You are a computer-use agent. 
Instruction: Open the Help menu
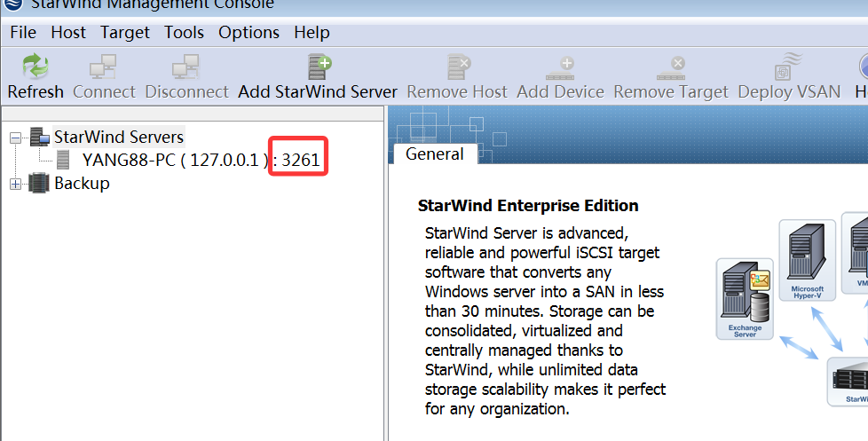pyautogui.click(x=312, y=33)
